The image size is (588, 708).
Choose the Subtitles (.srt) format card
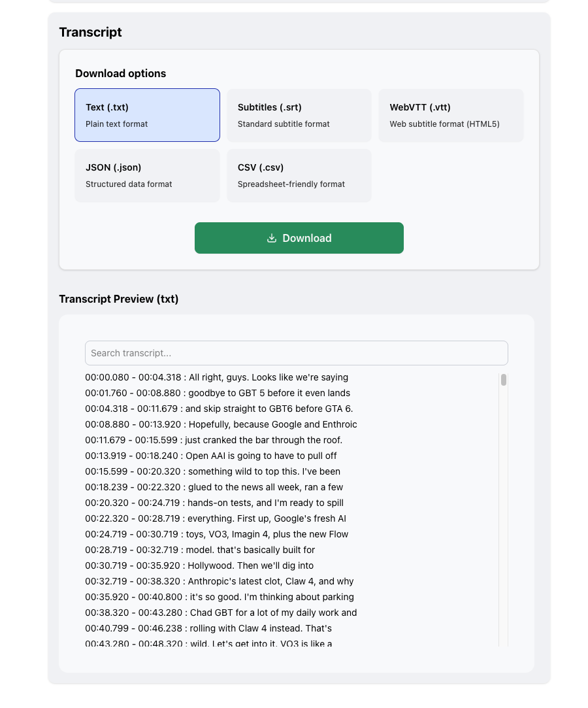click(x=299, y=115)
